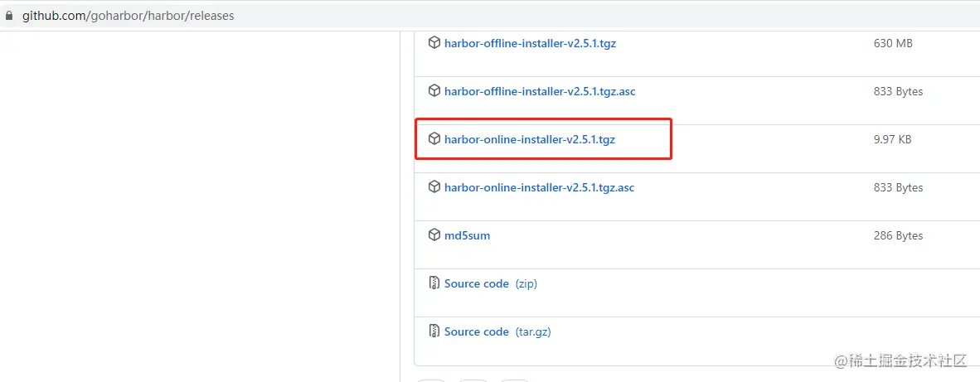Select the 9.97 KB size text

pyautogui.click(x=892, y=139)
